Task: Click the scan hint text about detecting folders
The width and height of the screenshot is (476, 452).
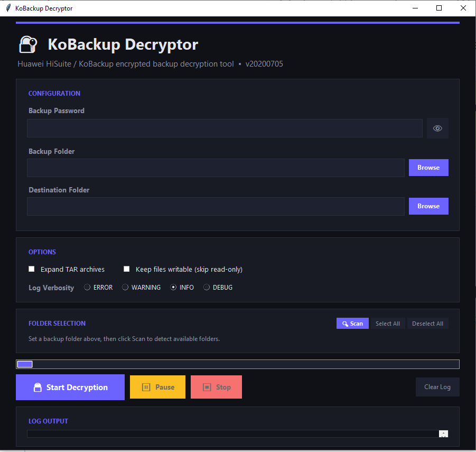Action: 124,339
